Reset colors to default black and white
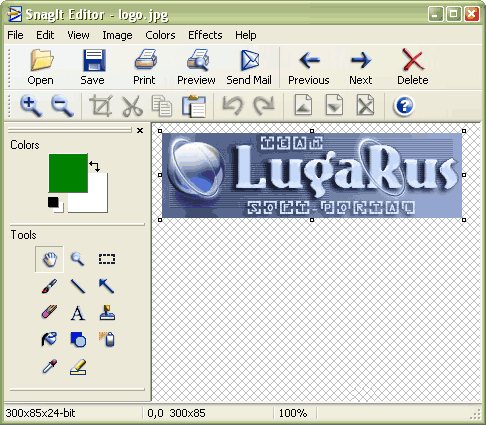The height and width of the screenshot is (425, 486). 55,204
